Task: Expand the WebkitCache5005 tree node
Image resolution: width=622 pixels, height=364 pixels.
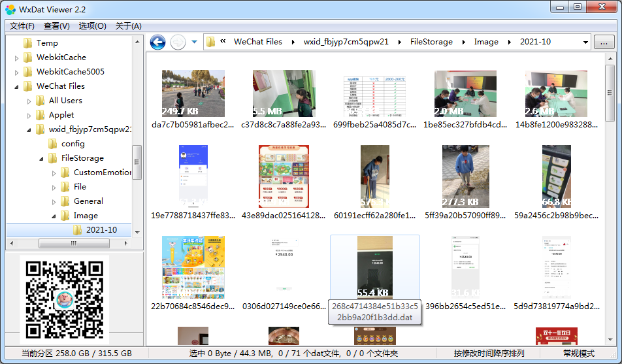Action: pos(16,73)
